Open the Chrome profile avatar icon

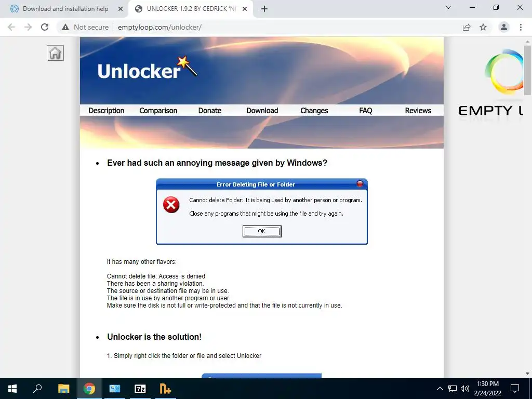(504, 27)
